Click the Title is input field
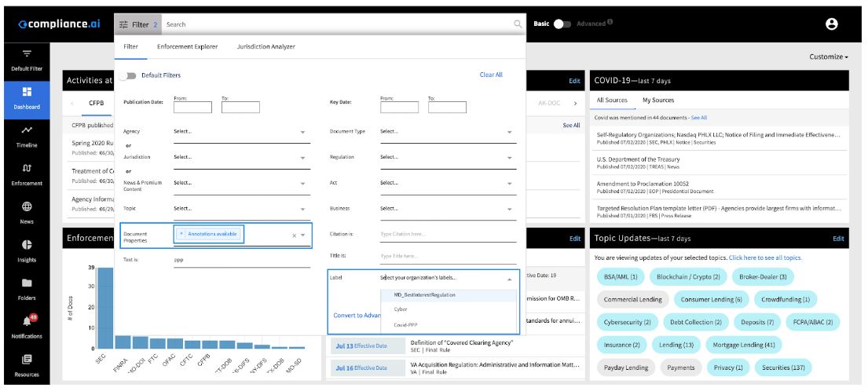The image size is (868, 391). [x=449, y=256]
